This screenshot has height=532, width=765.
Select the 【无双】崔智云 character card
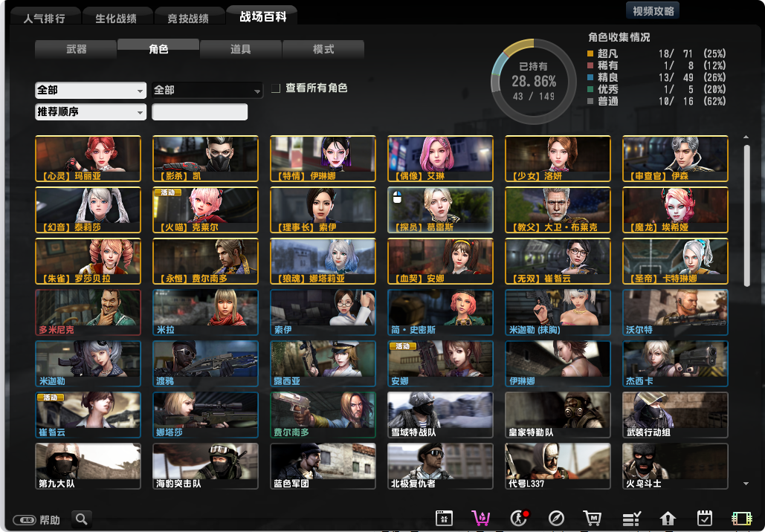point(558,261)
